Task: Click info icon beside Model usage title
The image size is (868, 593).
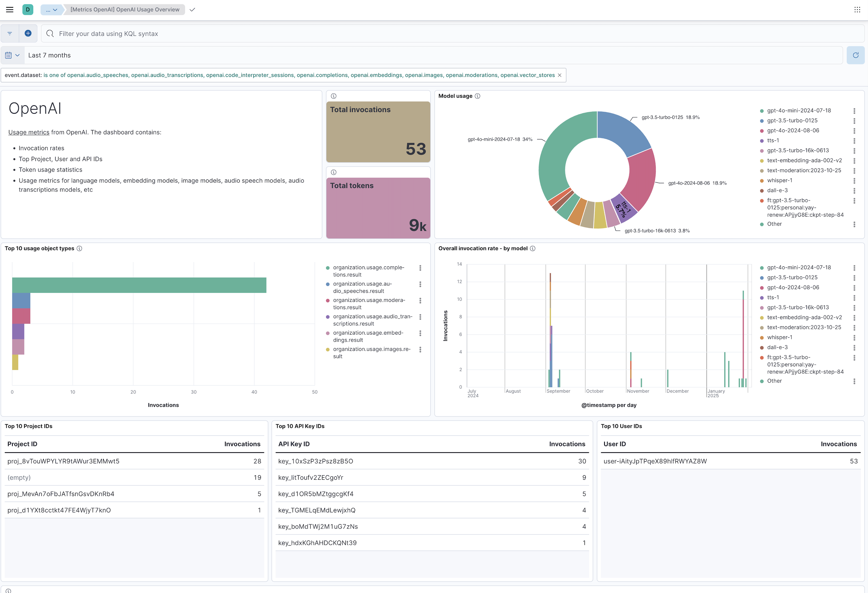Action: (x=477, y=96)
